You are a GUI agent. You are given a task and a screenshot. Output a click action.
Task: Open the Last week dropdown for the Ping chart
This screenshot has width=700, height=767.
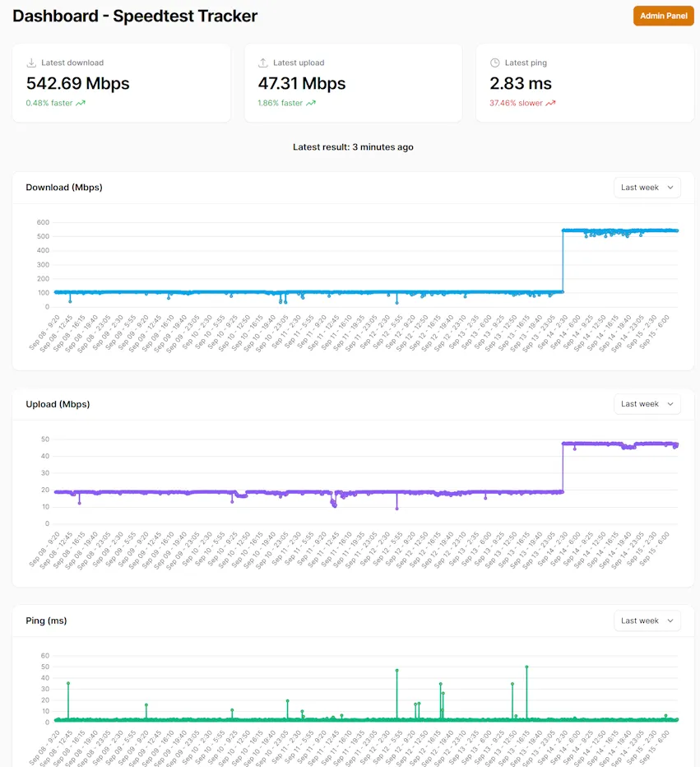coord(647,621)
